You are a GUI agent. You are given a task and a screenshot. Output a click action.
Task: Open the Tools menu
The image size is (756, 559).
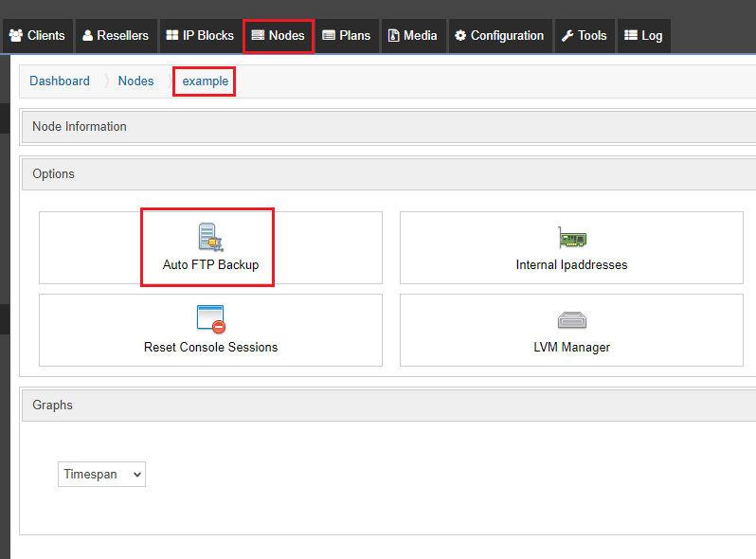tap(585, 36)
